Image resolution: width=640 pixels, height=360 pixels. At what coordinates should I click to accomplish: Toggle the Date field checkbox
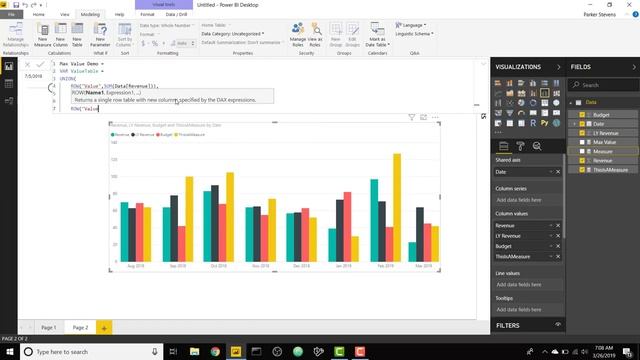pos(582,124)
